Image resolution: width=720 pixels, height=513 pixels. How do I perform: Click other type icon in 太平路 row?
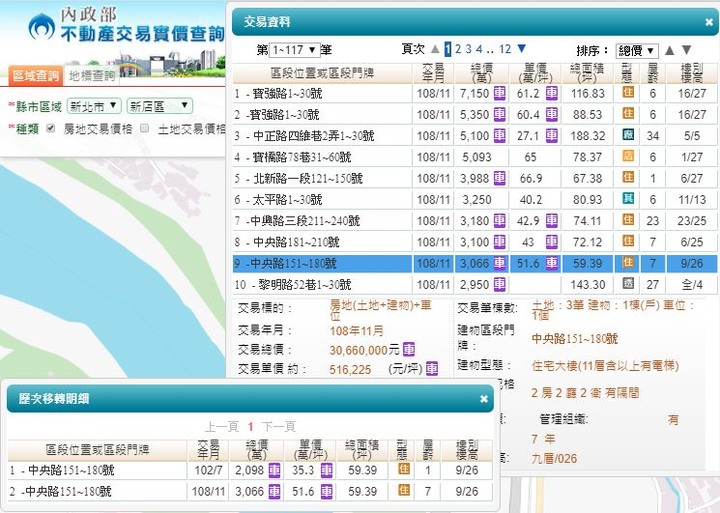(628, 198)
